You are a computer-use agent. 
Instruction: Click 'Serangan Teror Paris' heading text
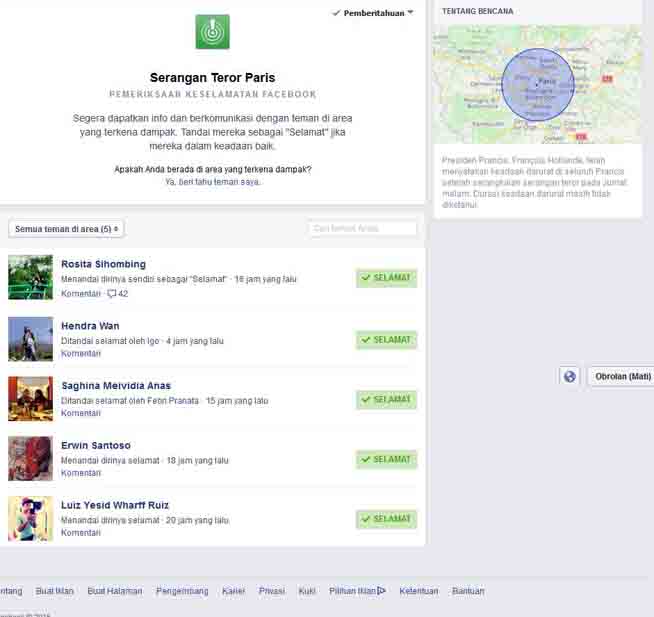point(212,78)
